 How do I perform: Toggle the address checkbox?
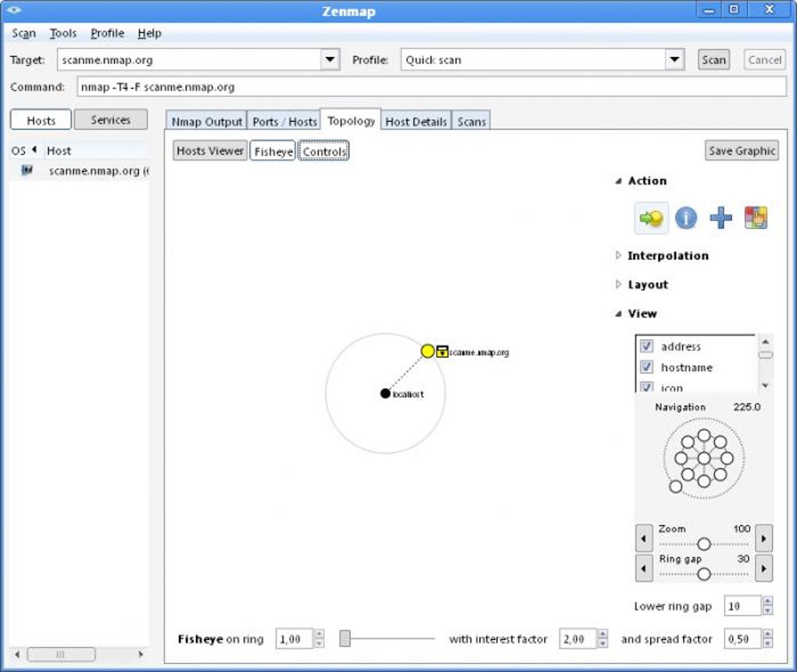(646, 346)
